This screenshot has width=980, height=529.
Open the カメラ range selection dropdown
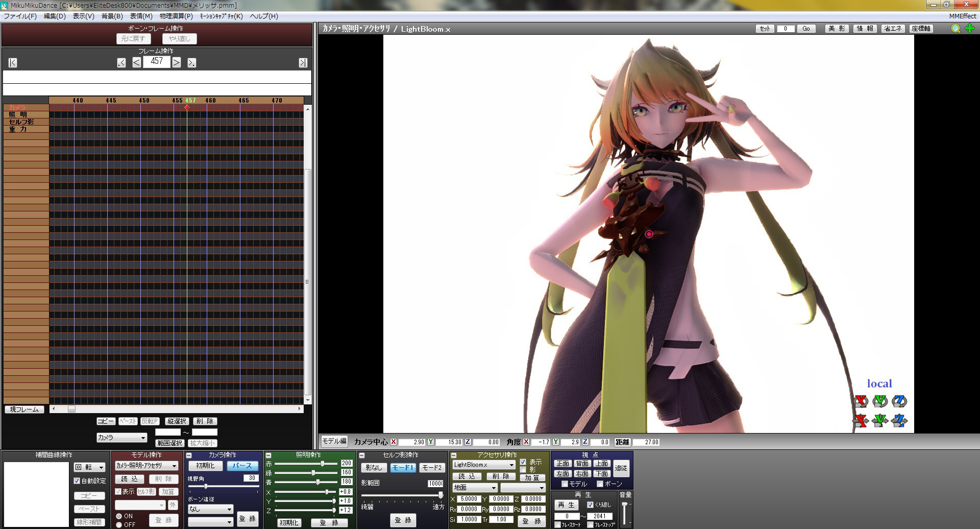[121, 438]
